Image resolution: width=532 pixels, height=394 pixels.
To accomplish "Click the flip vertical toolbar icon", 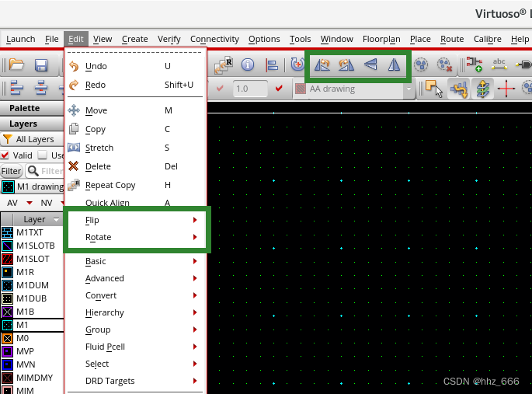I will tap(370, 66).
